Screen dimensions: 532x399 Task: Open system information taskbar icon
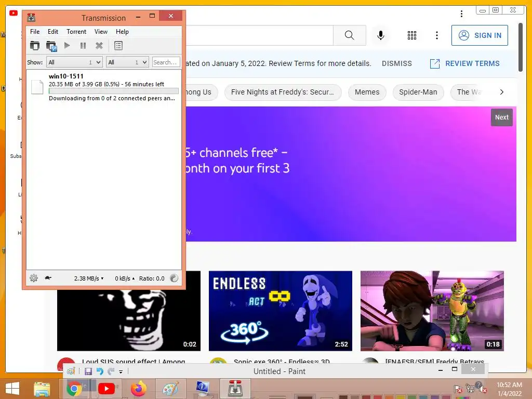pyautogui.click(x=203, y=389)
